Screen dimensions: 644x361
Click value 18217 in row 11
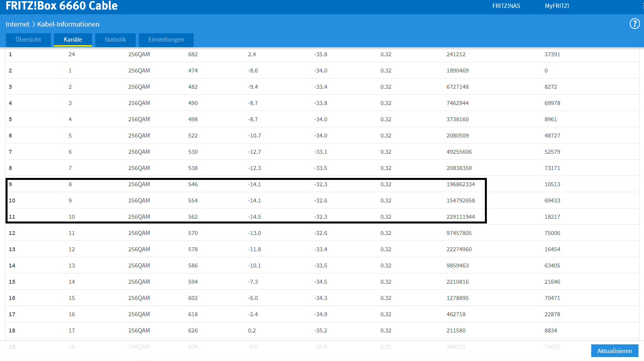(552, 217)
